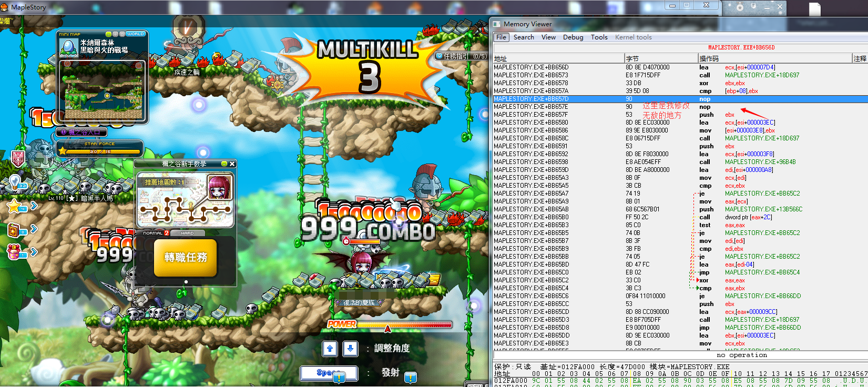868x387 pixels.
Task: Select row MAPLESTORY.EXE+BB657F push ebx
Action: 680,115
